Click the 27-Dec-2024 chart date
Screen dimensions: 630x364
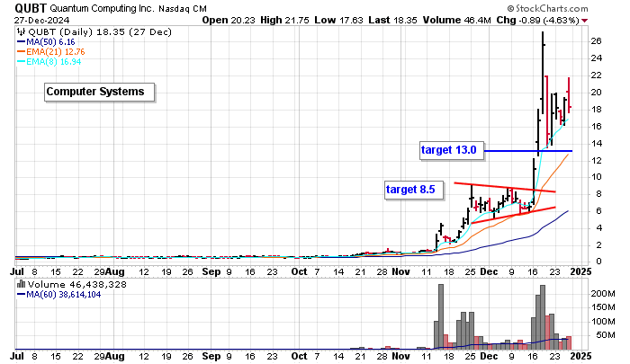point(41,21)
